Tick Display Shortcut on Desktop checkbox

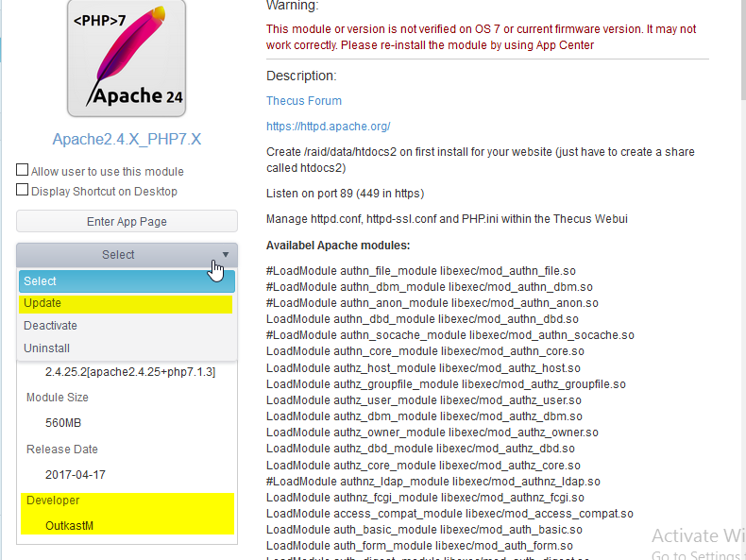[x=22, y=190]
